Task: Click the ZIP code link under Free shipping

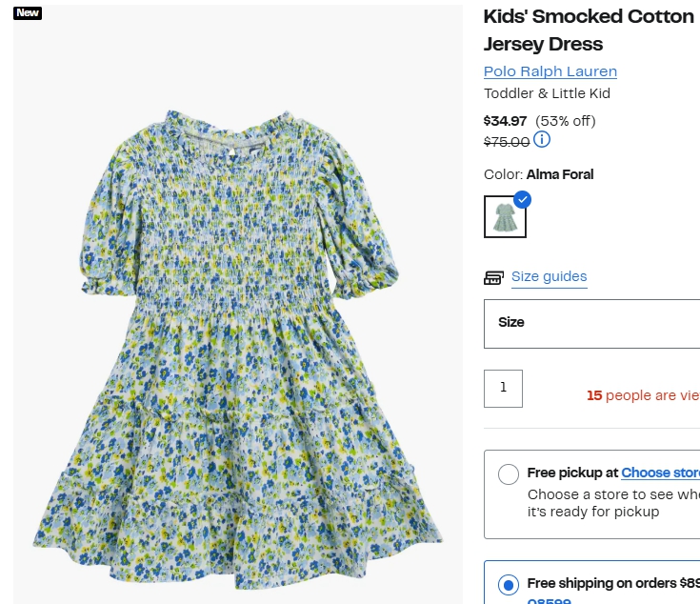Action: click(x=548, y=600)
